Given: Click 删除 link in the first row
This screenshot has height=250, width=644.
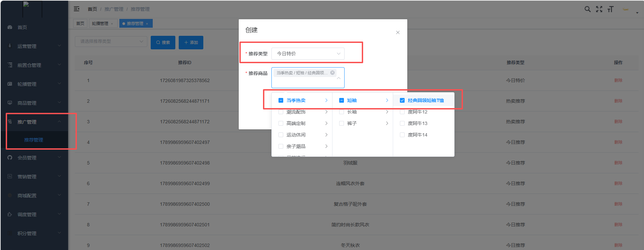Looking at the screenshot, I should (x=618, y=80).
